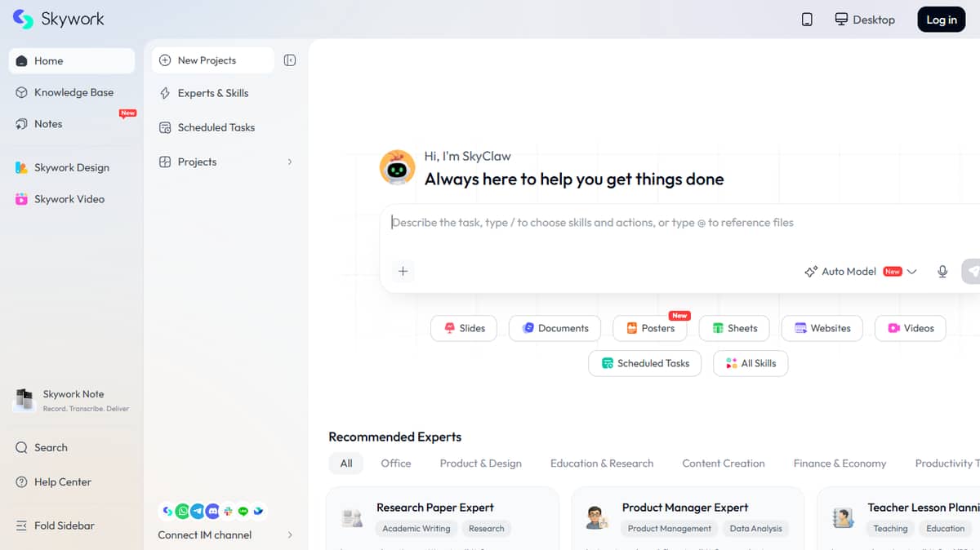Go to Home in sidebar
Image resolution: width=980 pixels, height=550 pixels.
point(72,60)
